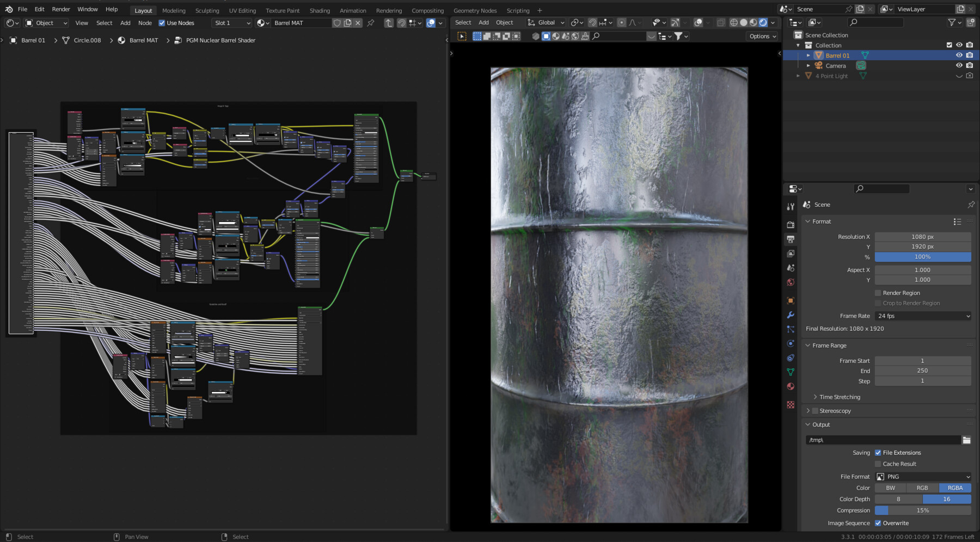Toggle Use Nodes checkbox in shader editor
Viewport: 980px width, 542px height.
(x=162, y=23)
